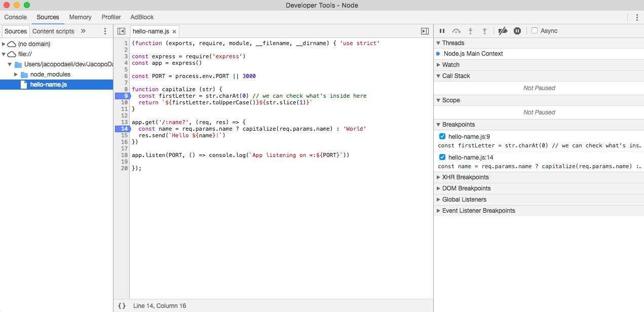Remove the breakpoint marker on line 9

pyautogui.click(x=122, y=96)
